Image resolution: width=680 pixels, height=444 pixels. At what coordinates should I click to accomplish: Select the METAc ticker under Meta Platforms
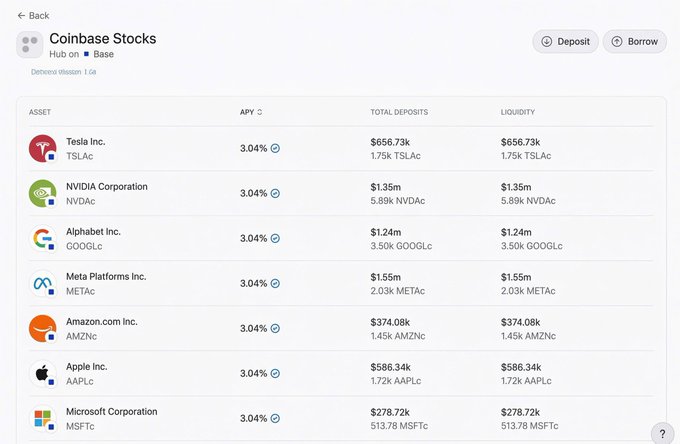point(80,291)
